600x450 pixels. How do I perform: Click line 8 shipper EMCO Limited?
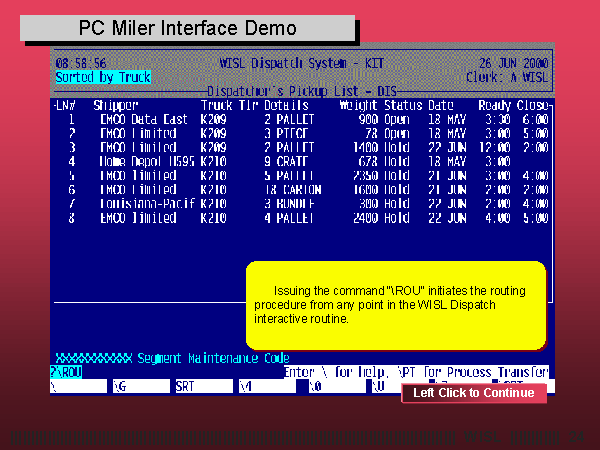click(138, 218)
